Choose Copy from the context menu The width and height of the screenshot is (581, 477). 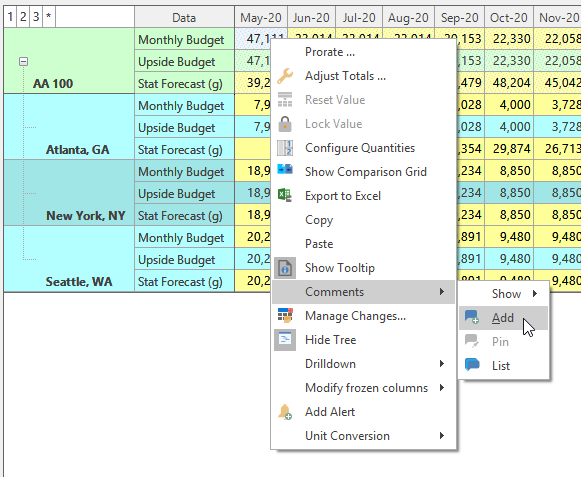coord(363,220)
